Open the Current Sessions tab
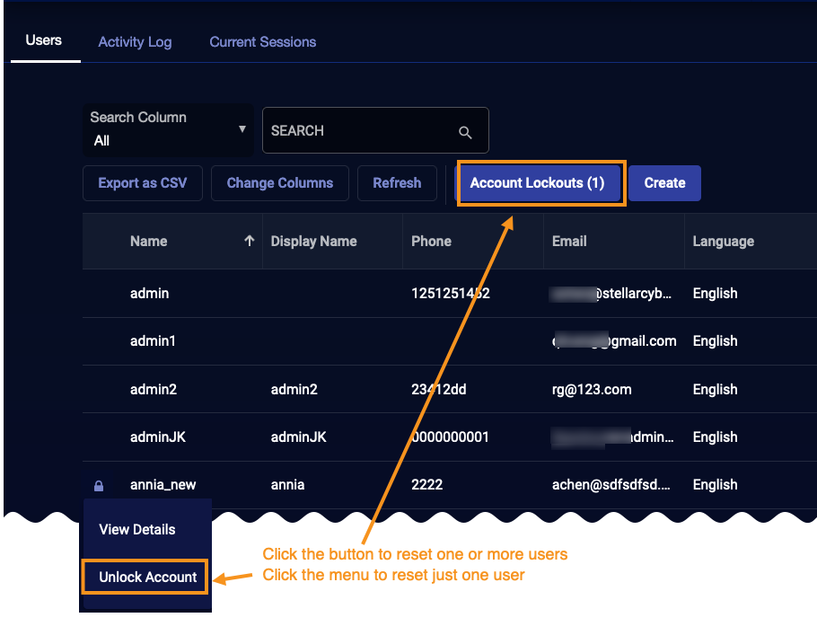This screenshot has height=644, width=817. click(x=262, y=42)
